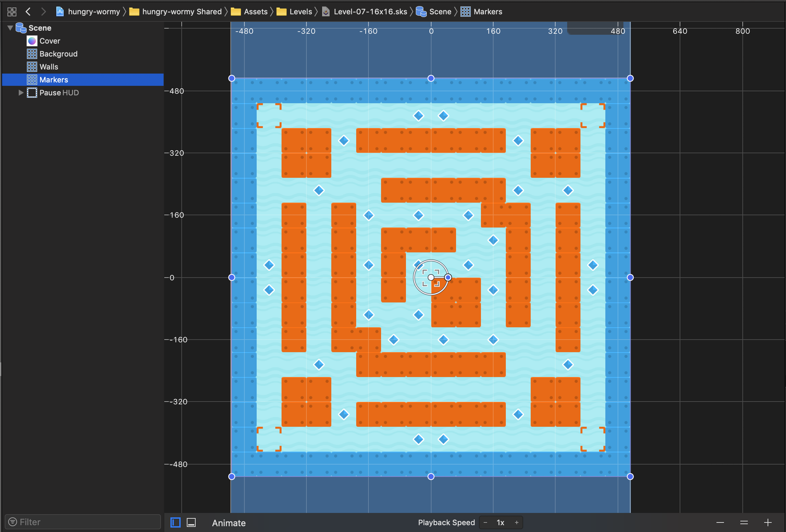The width and height of the screenshot is (786, 532).
Task: Open the related items grid icon
Action: click(12, 12)
